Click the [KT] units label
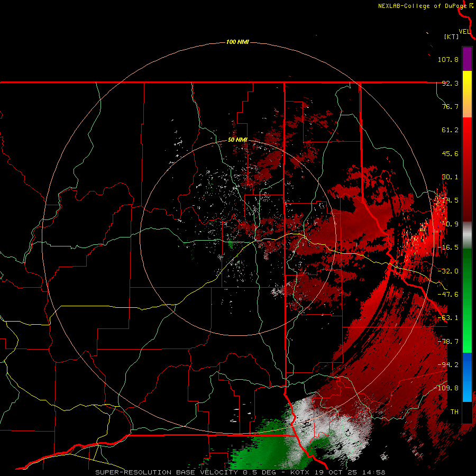 point(452,36)
